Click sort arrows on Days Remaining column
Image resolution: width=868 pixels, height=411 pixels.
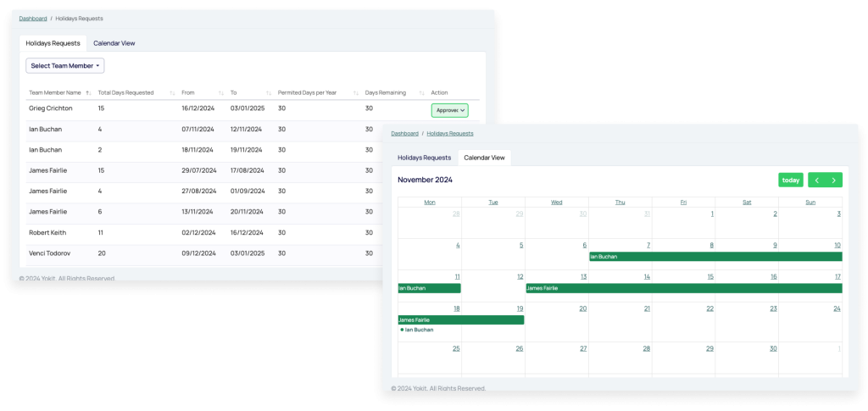coord(421,92)
